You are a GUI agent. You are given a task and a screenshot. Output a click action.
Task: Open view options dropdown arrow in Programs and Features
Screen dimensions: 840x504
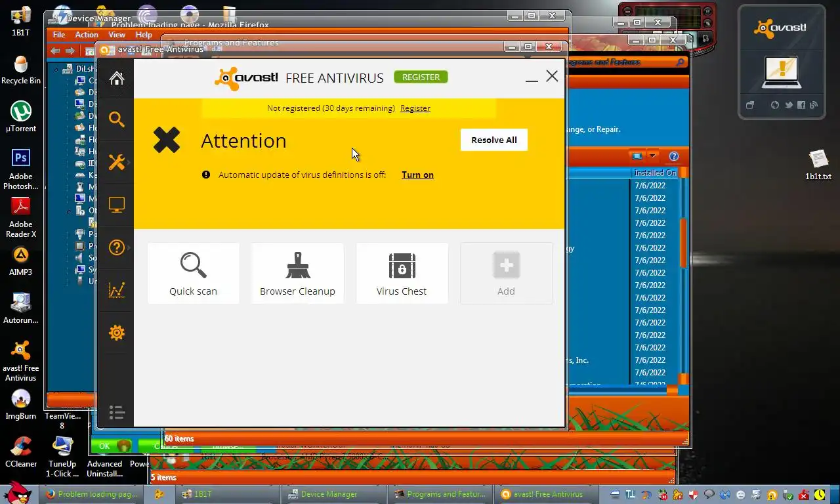pos(652,156)
